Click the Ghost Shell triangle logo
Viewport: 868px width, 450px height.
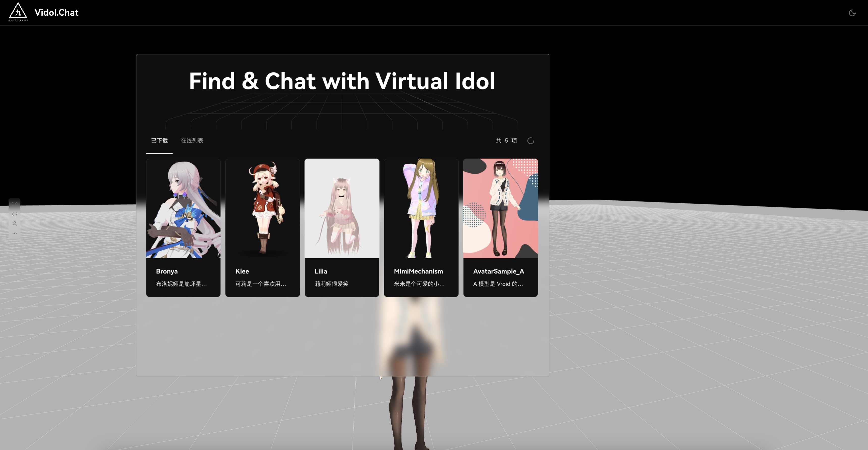click(18, 12)
